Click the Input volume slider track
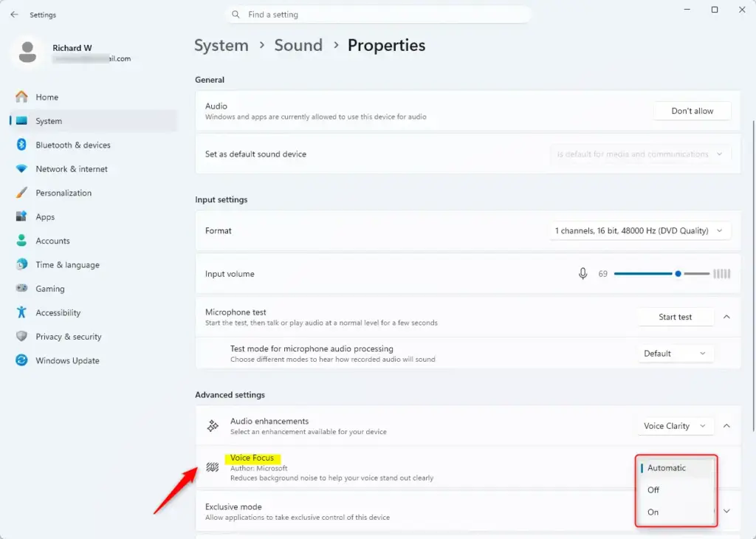The image size is (756, 539). pyautogui.click(x=661, y=273)
